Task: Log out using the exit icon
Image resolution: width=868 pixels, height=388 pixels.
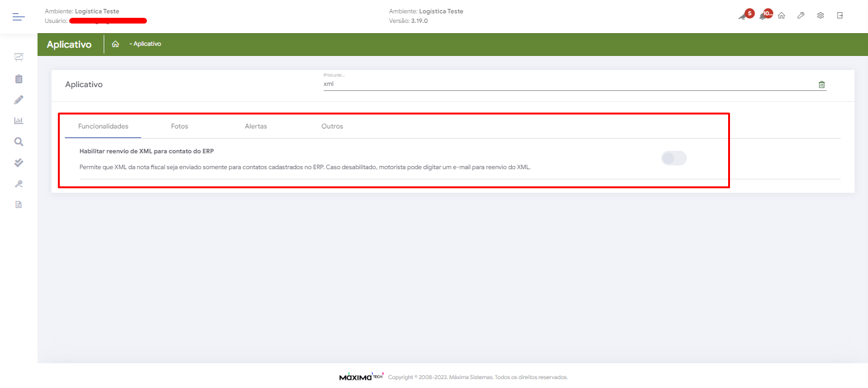Action: (840, 16)
